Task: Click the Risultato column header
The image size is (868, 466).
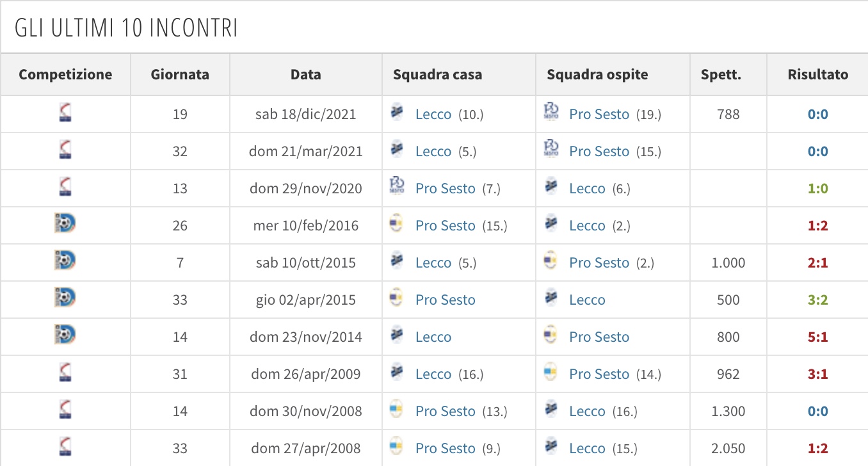Action: 817,74
